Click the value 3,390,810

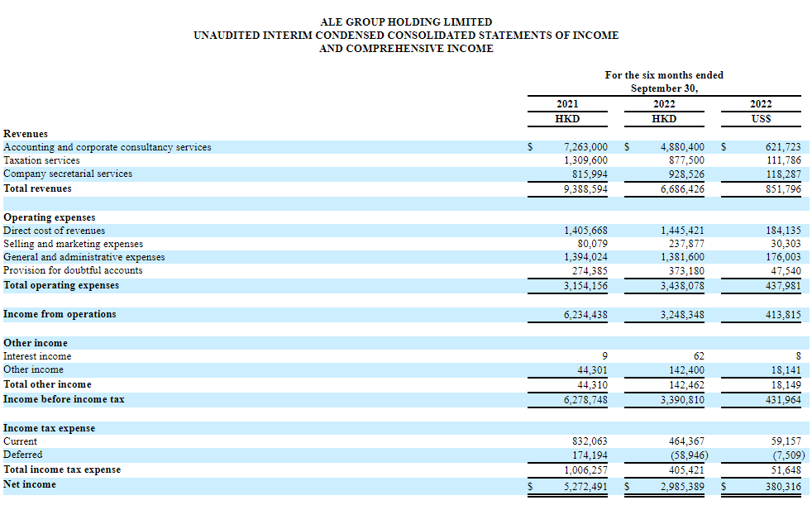(x=682, y=401)
